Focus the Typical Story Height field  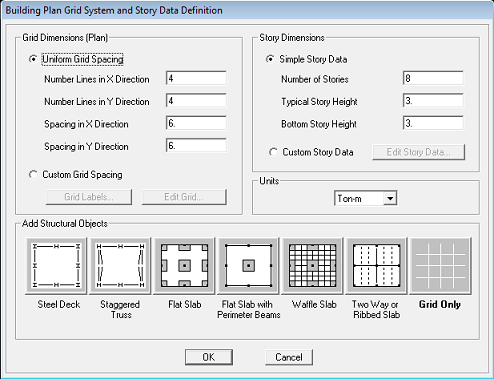[x=433, y=101]
